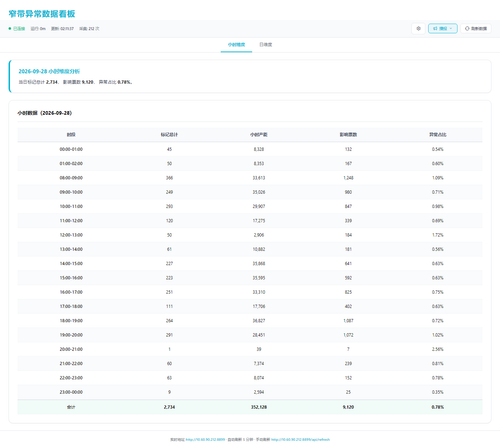The height and width of the screenshot is (448, 500).
Task: Click the 小时产量 column header
Action: [259, 135]
